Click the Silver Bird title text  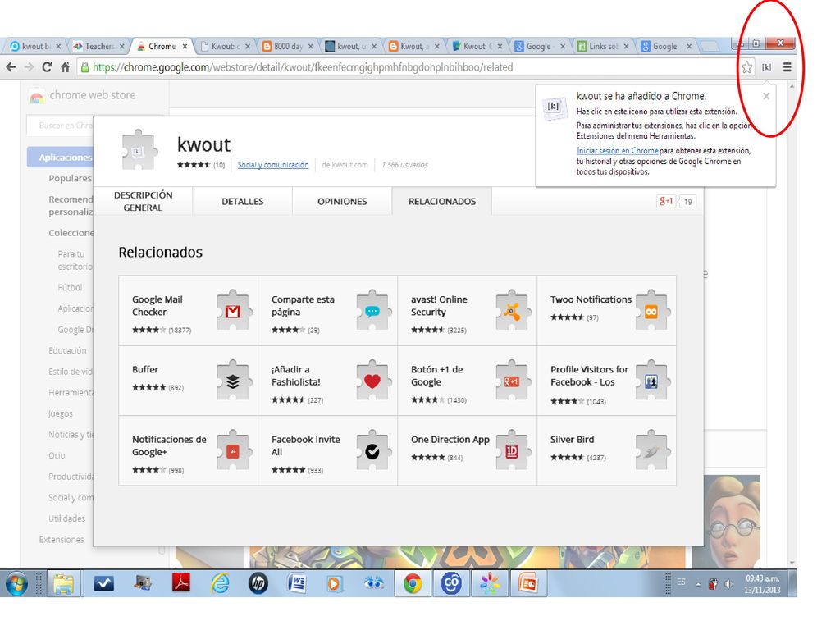[572, 440]
